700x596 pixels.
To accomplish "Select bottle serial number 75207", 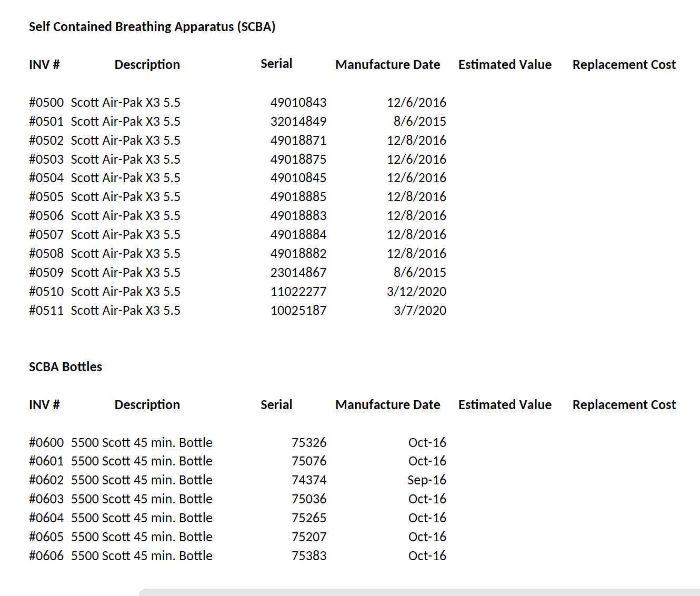I will 309,537.
